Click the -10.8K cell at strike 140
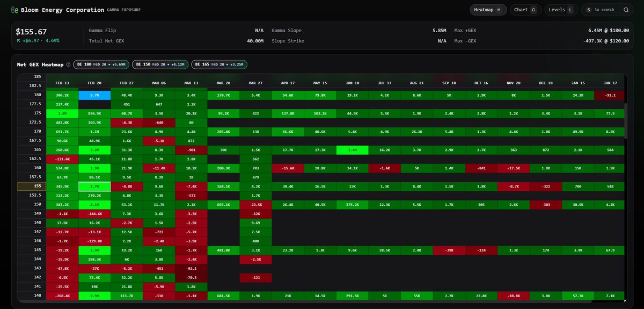Screen dimensions: 644x309 pyautogui.click(x=513, y=296)
